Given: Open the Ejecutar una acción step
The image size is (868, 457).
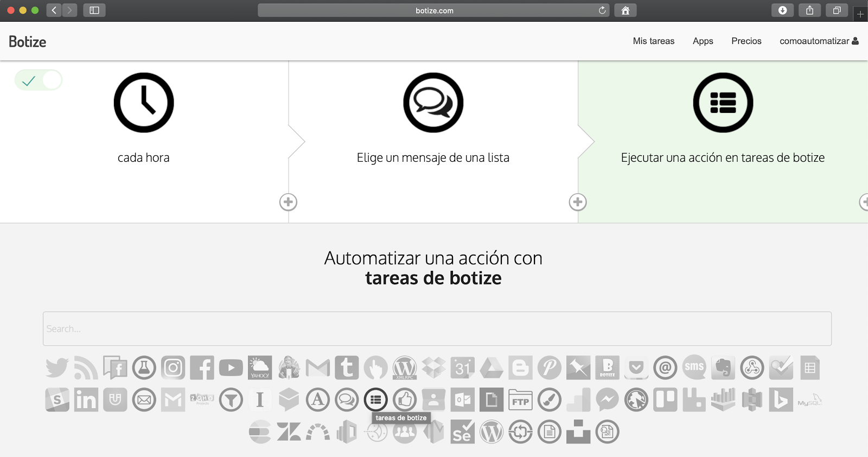Looking at the screenshot, I should click(x=723, y=103).
